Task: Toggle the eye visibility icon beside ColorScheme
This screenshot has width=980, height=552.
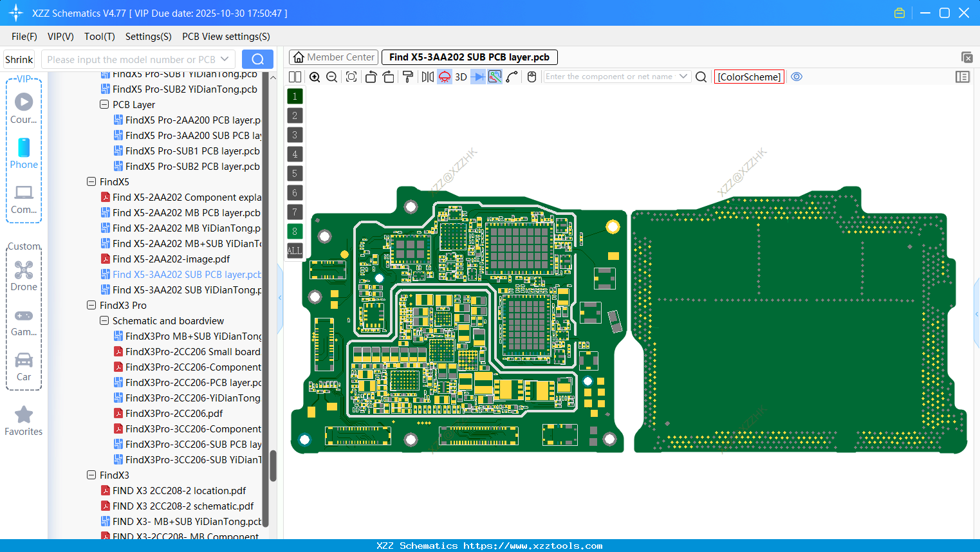Action: pyautogui.click(x=797, y=77)
